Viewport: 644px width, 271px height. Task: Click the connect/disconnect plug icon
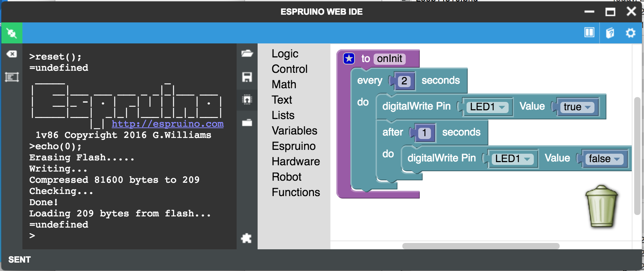coord(12,33)
